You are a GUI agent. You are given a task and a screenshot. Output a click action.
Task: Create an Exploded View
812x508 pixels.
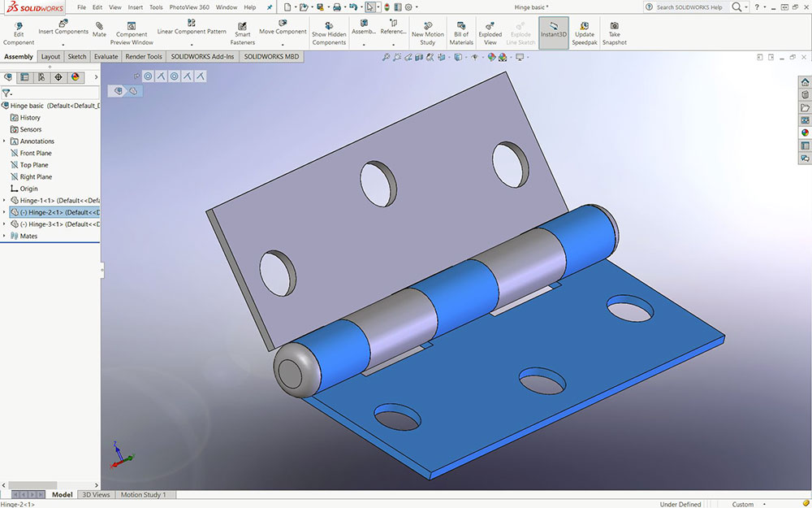(490, 26)
